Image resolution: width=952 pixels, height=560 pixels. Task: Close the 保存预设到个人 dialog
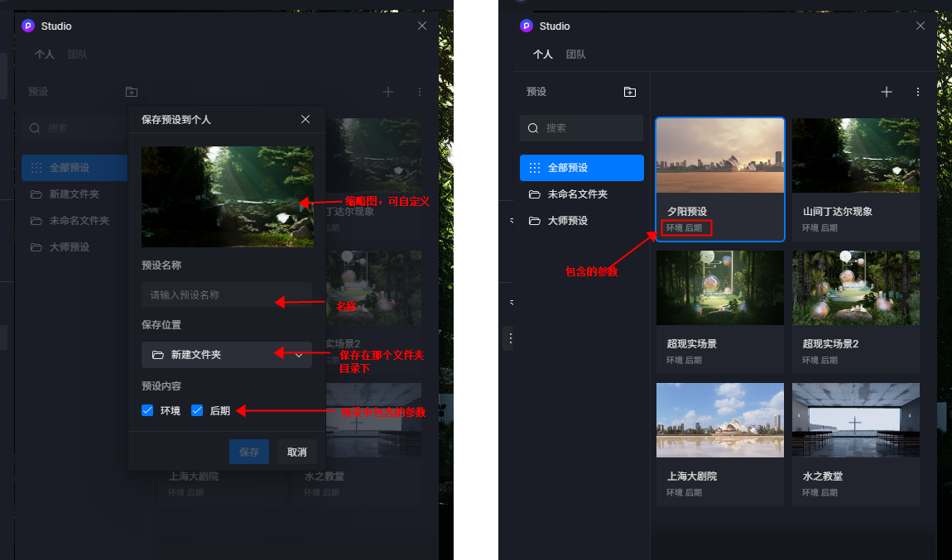(305, 119)
